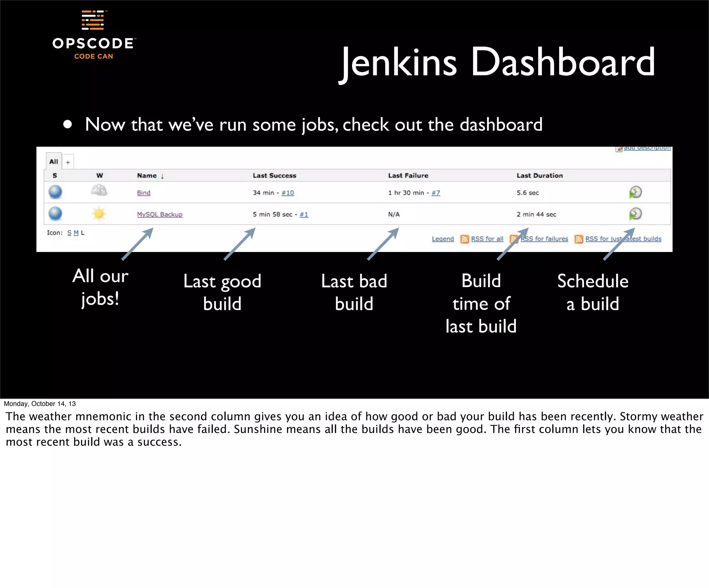
Task: Click the '34 min' last success text
Action: point(263,193)
